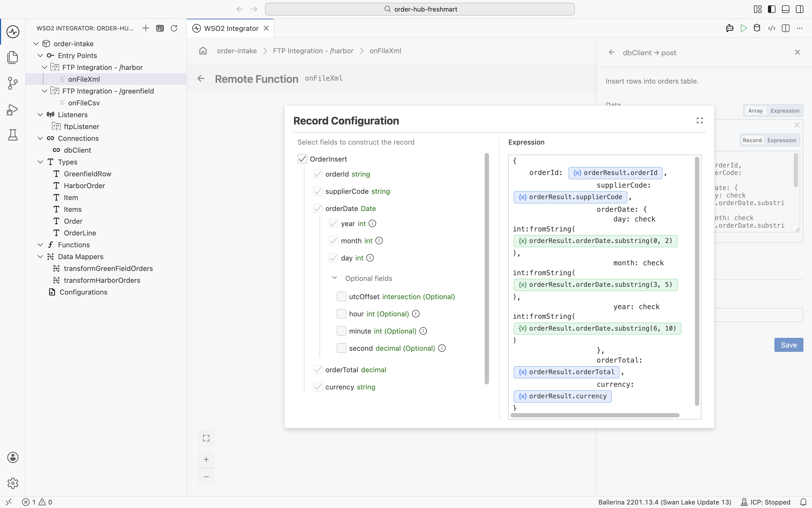The height and width of the screenshot is (508, 812).
Task: Enable the second optional field
Action: click(x=341, y=348)
